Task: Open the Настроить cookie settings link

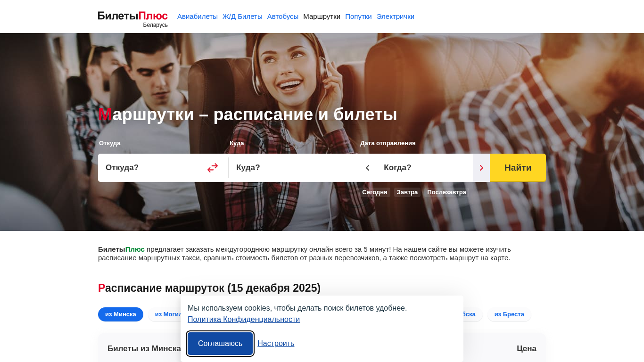Action: (276, 344)
